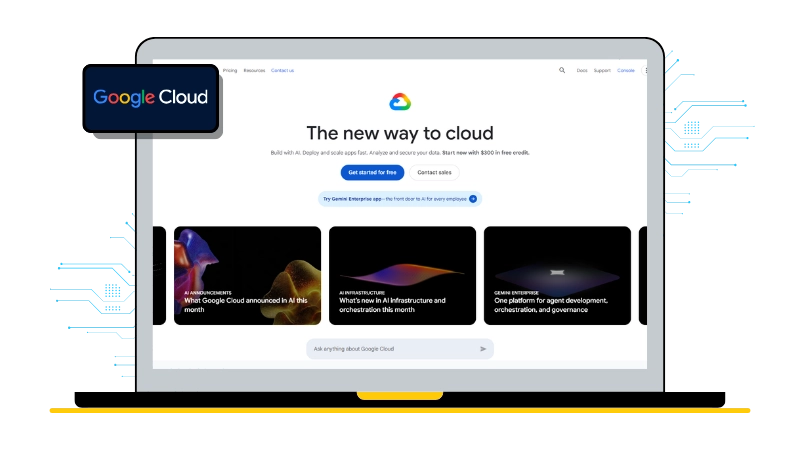This screenshot has height=450, width=800.
Task: Click the blue arrow on Gemini Enterprise banner
Action: pos(473,199)
